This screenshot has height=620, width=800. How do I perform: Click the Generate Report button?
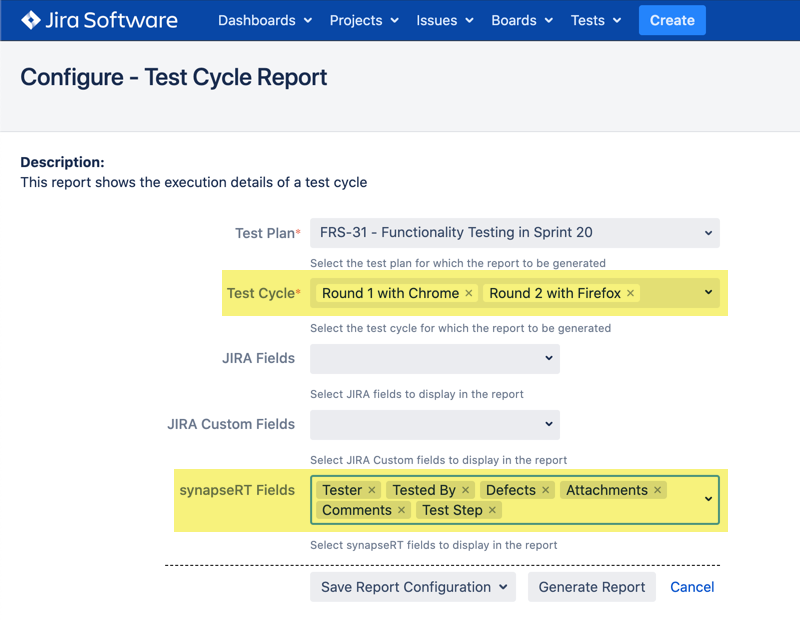(x=591, y=587)
